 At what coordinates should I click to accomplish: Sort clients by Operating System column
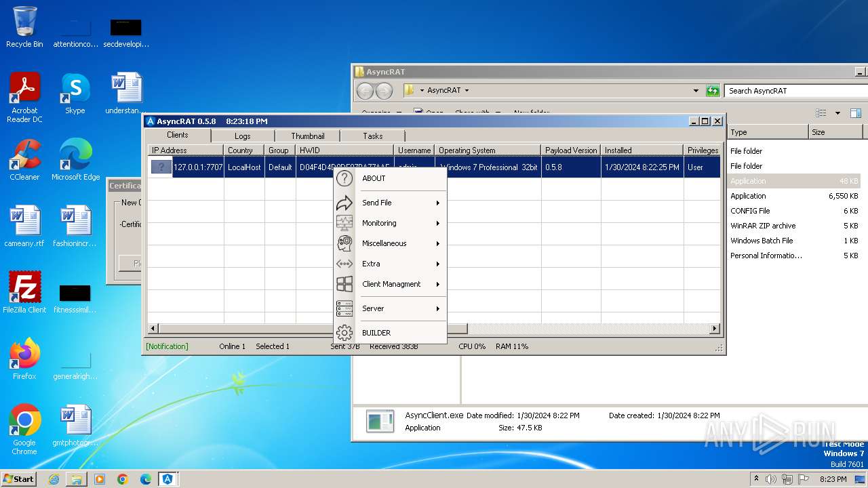[488, 150]
